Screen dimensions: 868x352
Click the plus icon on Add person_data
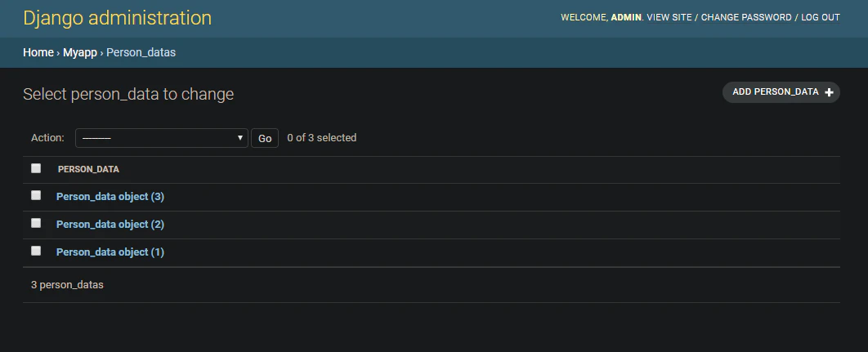pos(829,92)
